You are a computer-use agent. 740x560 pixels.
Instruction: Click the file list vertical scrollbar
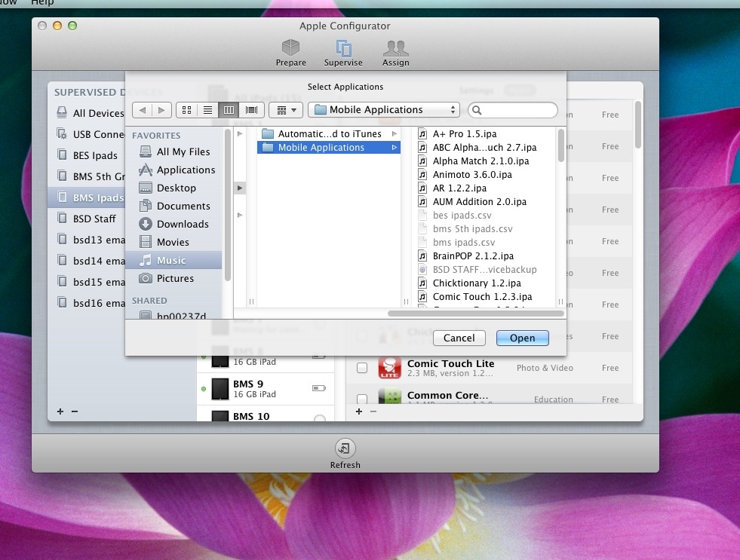tap(561, 145)
